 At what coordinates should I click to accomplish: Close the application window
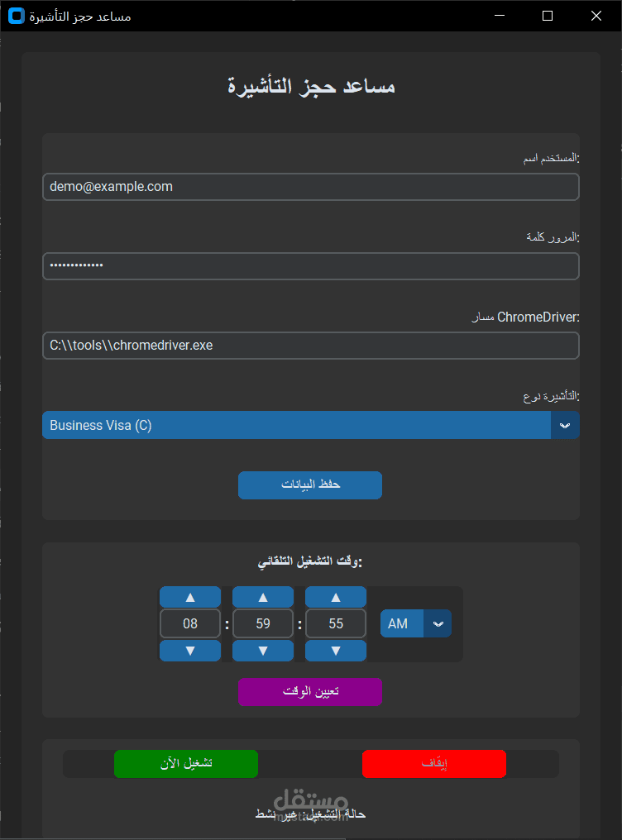tap(596, 16)
